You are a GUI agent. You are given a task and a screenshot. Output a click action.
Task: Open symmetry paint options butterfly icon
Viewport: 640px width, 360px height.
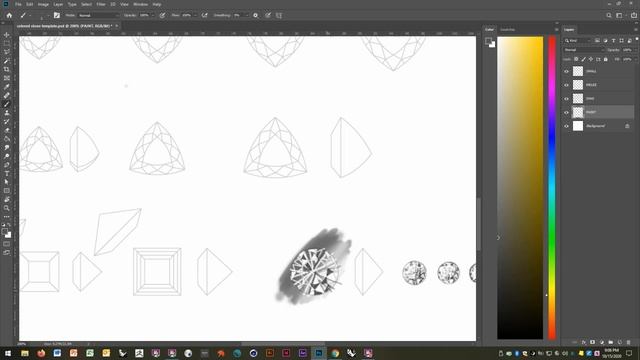pyautogui.click(x=279, y=16)
